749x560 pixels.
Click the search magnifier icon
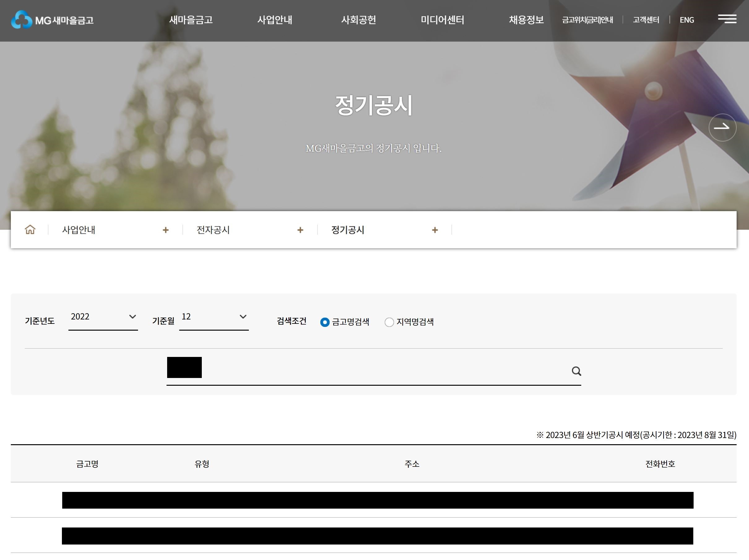tap(576, 371)
